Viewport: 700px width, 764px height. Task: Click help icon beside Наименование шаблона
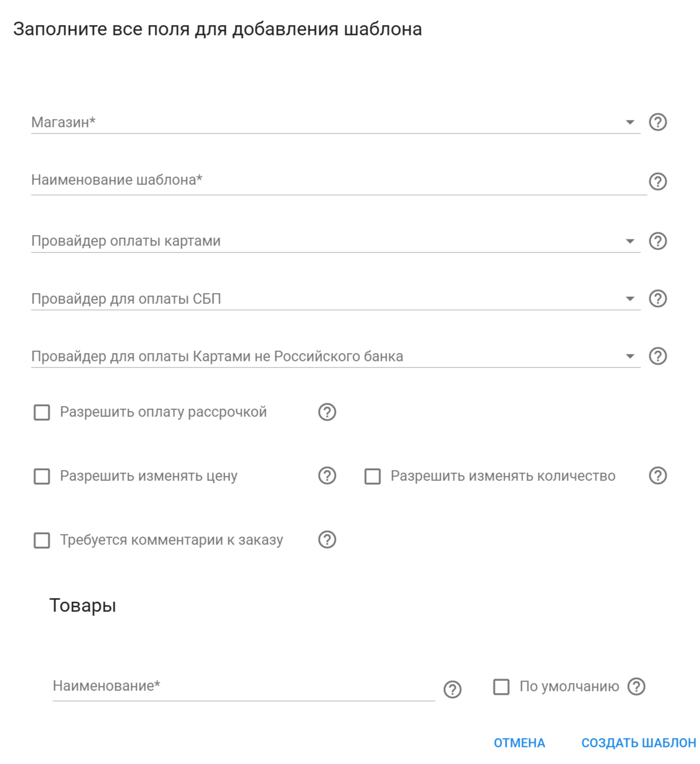coord(658,181)
